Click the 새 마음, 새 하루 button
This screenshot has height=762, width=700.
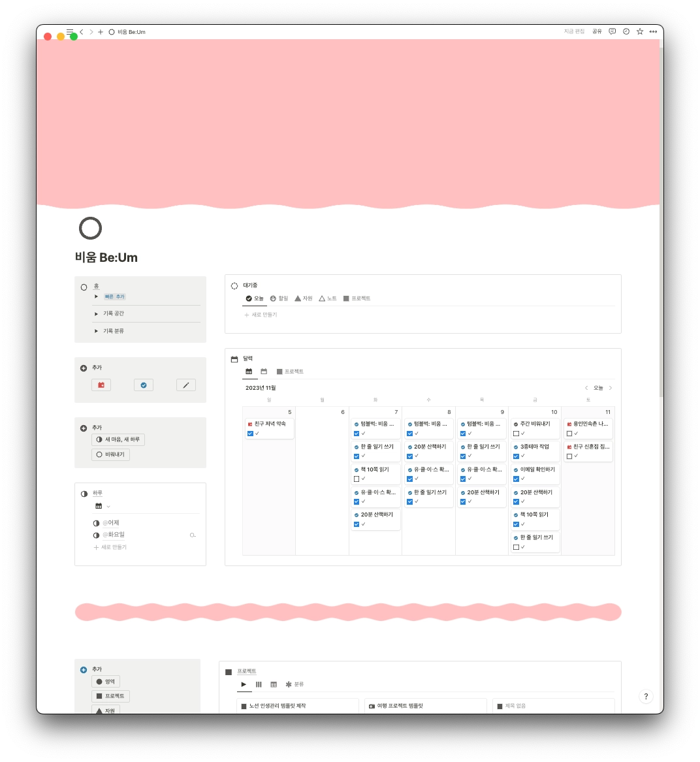click(118, 439)
